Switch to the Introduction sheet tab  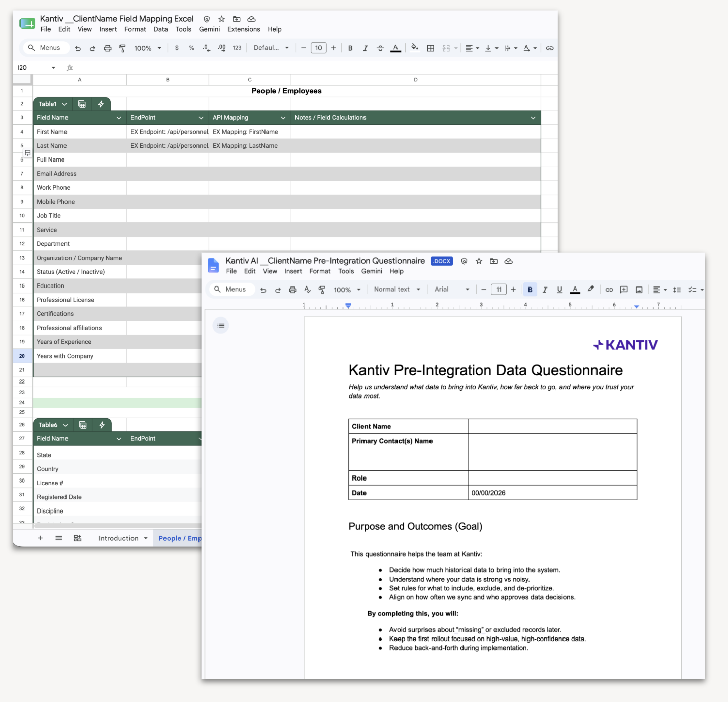pyautogui.click(x=118, y=538)
